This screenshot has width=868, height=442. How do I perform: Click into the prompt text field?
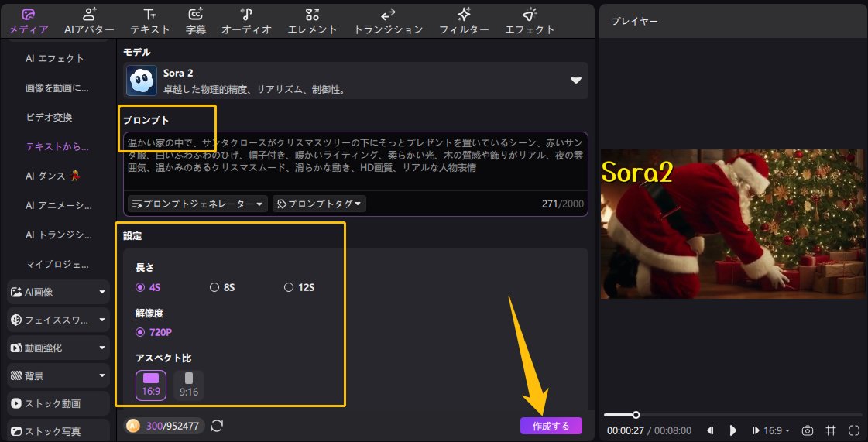tap(355, 162)
